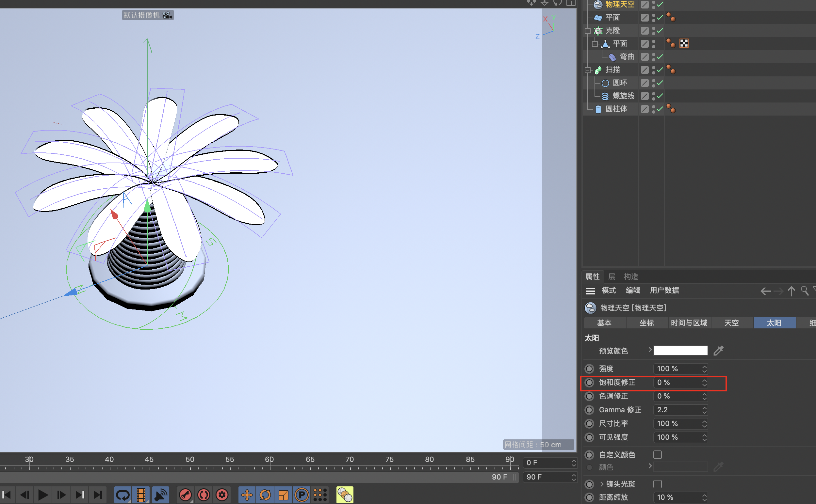This screenshot has width=816, height=504.
Task: Toggle sound playback speaker icon
Action: click(x=161, y=495)
